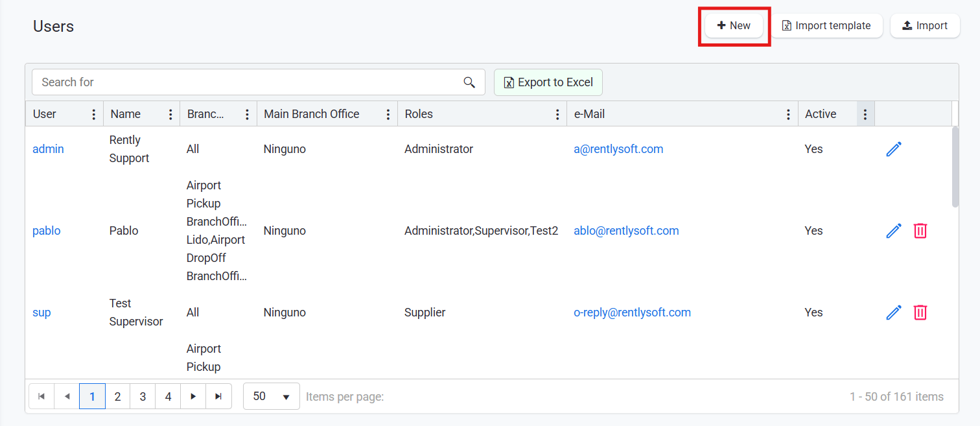Jump to page 4
The height and width of the screenshot is (426, 980).
click(x=168, y=396)
